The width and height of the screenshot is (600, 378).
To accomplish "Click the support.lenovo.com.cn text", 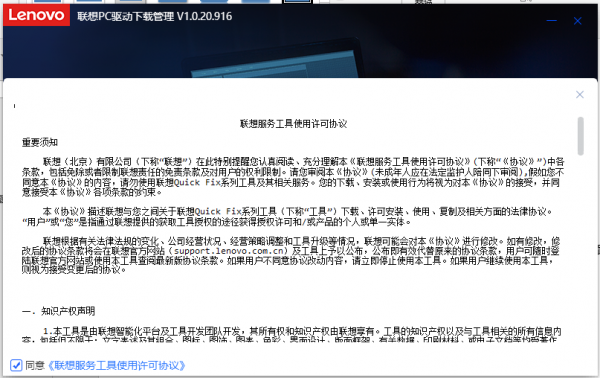I will pos(228,251).
